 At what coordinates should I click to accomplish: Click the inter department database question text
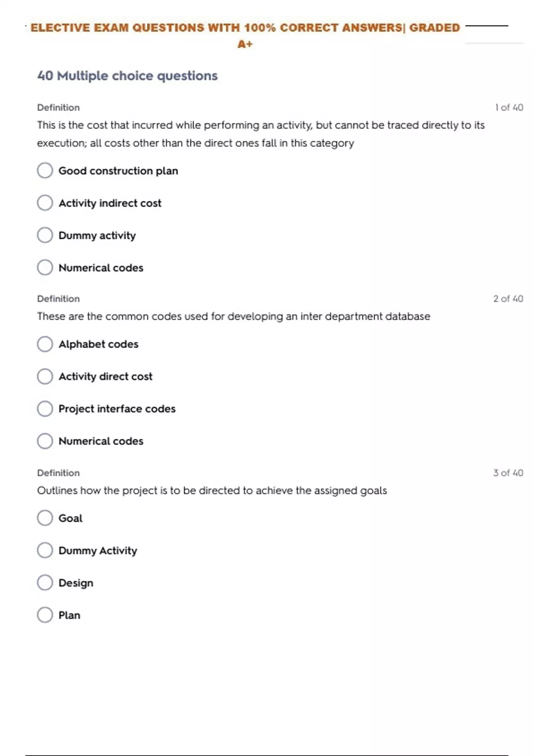[234, 317]
